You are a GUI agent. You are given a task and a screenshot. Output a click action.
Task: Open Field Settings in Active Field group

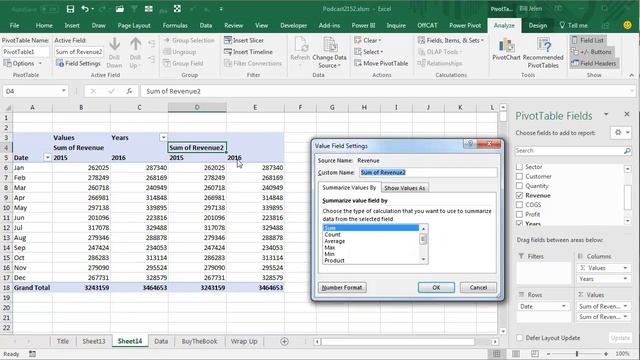coord(78,63)
